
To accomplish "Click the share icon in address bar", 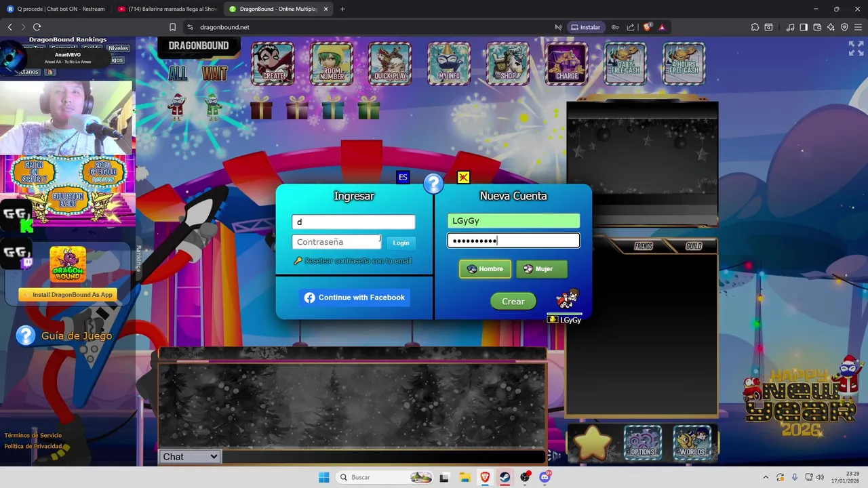I will [x=631, y=27].
